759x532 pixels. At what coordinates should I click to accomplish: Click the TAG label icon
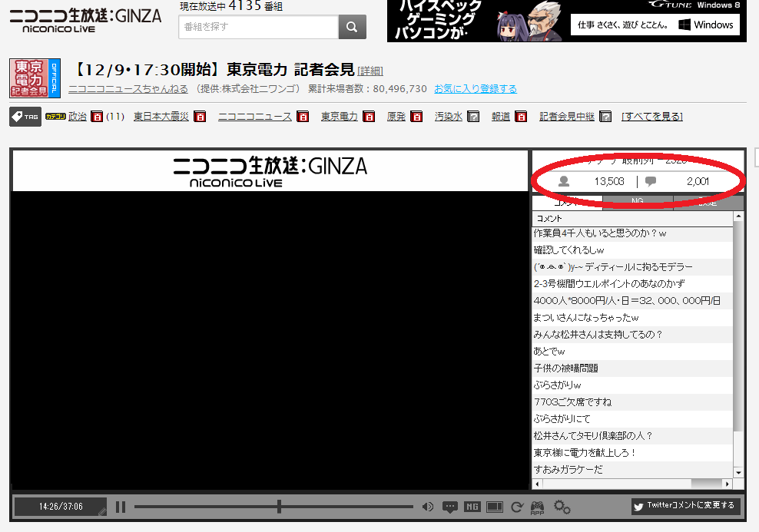pos(25,117)
